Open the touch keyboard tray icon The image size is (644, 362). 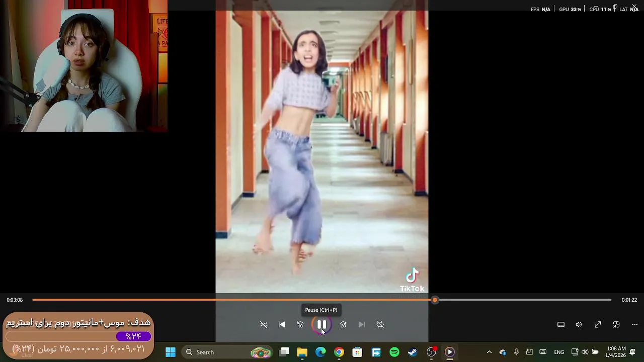pos(543,352)
